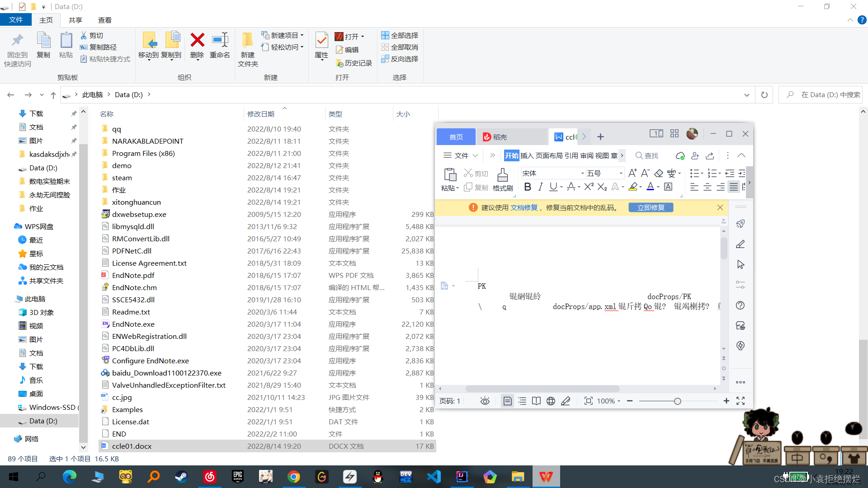Toggle italic formatting in WPS
Screen dimensions: 868x488
click(540, 187)
